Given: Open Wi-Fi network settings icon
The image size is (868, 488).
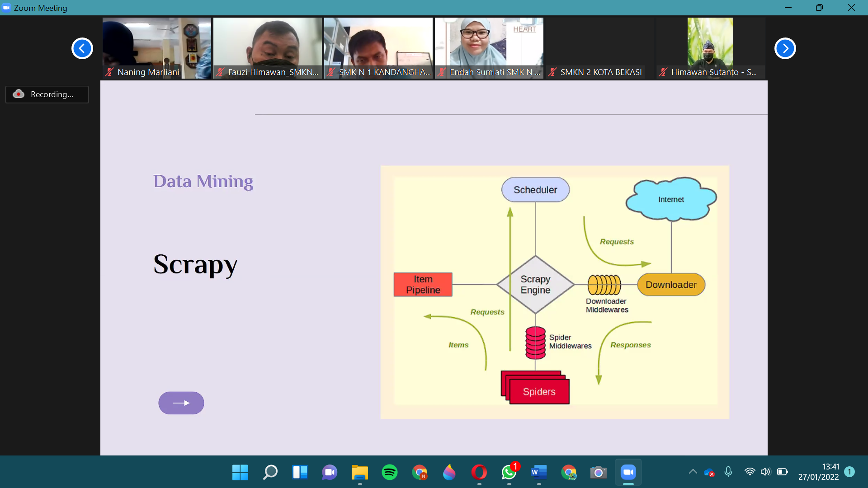Looking at the screenshot, I should point(749,472).
